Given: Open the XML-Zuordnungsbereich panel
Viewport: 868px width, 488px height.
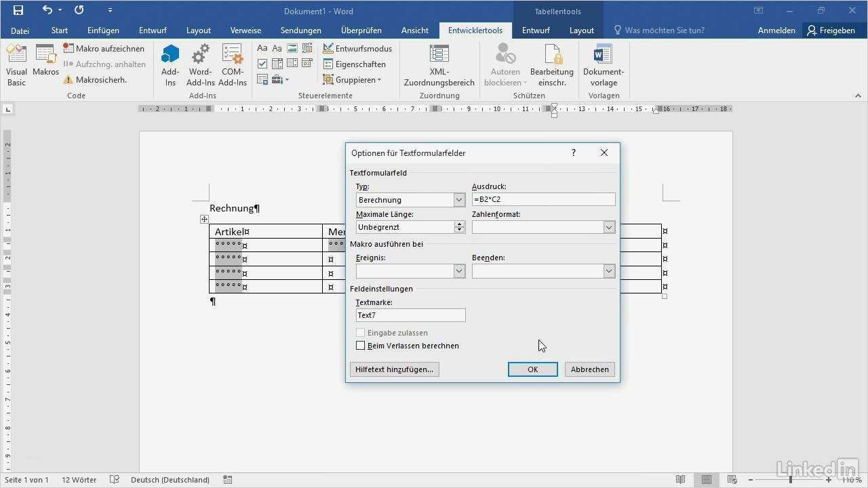Looking at the screenshot, I should tap(439, 64).
